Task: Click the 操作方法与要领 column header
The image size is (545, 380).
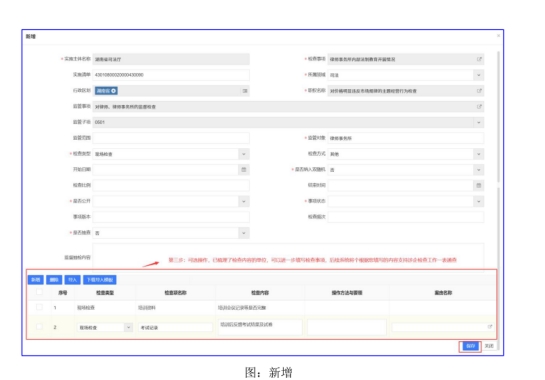Action: (x=347, y=293)
